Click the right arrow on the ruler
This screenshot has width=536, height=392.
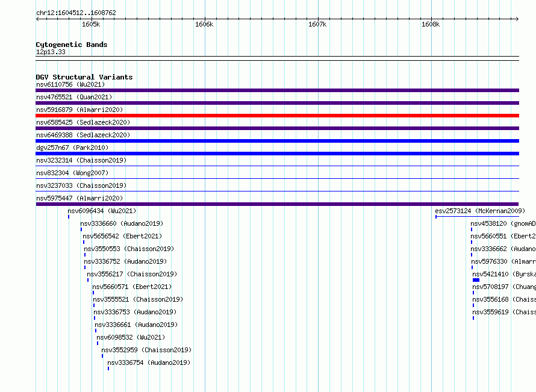(517, 19)
